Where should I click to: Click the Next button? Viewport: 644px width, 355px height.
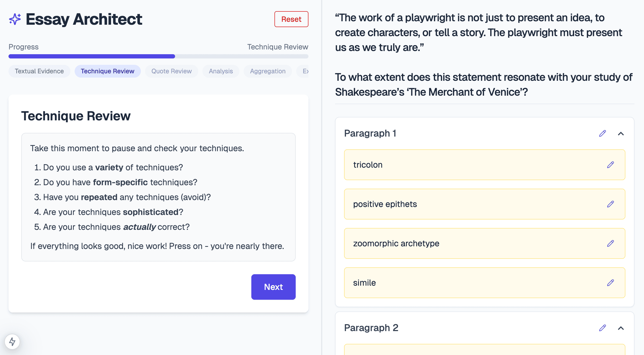point(273,287)
